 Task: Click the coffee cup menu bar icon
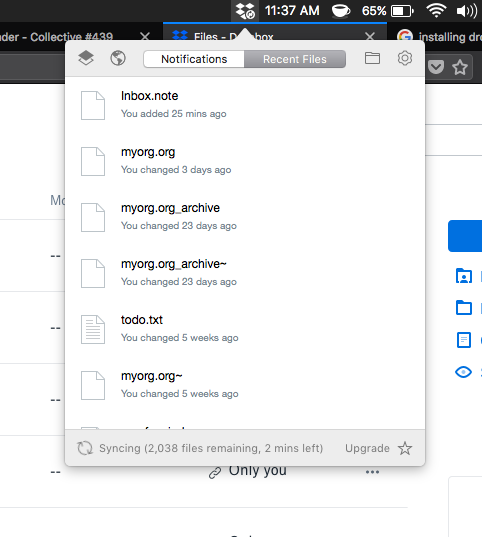(x=341, y=11)
